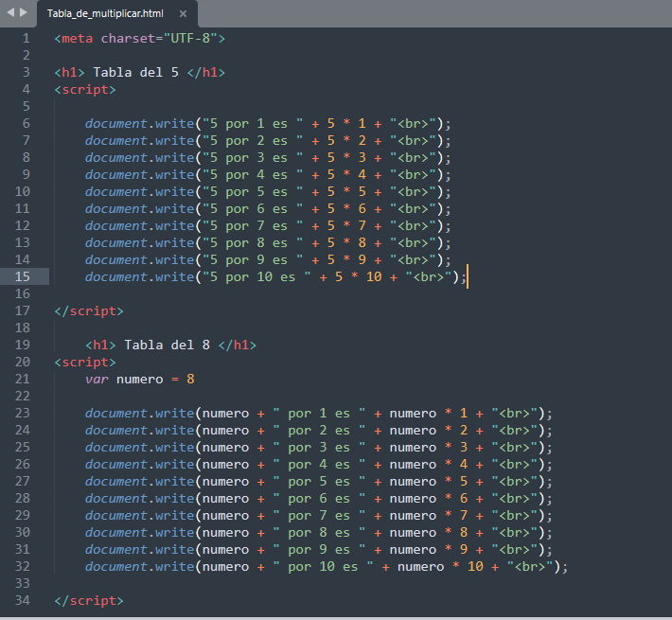Click the numero line with 'por 8 es'
Image resolution: width=672 pixels, height=620 pixels.
click(x=318, y=533)
